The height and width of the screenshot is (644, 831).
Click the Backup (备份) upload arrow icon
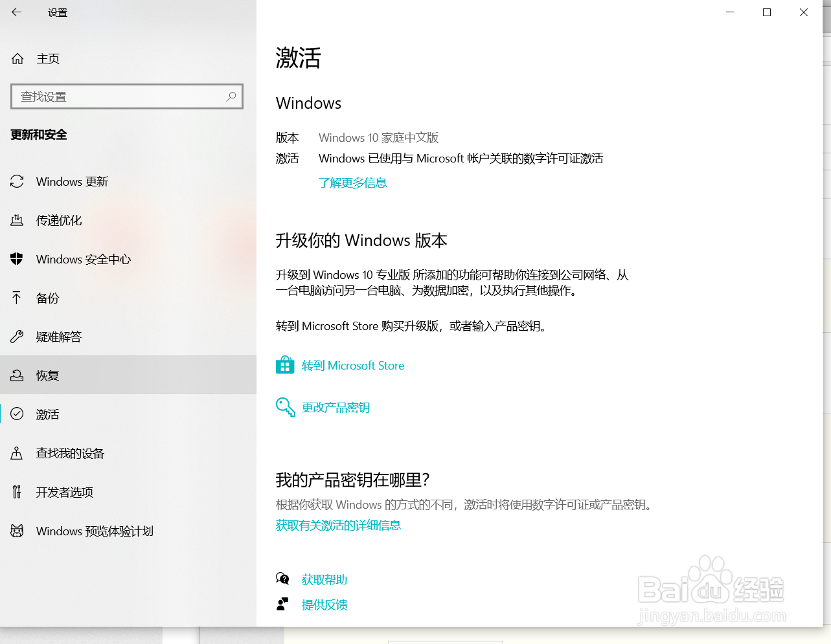(x=17, y=298)
